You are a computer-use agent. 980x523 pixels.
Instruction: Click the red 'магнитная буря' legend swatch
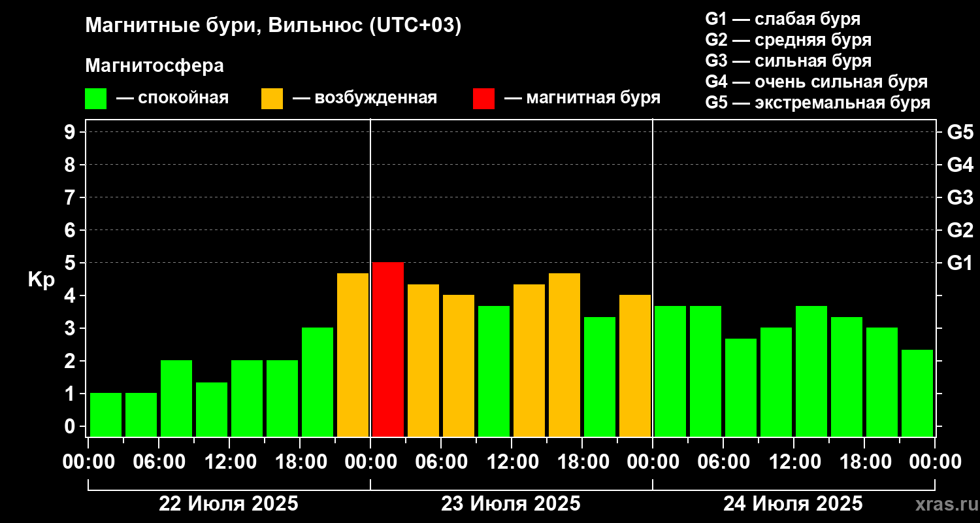pyautogui.click(x=483, y=99)
